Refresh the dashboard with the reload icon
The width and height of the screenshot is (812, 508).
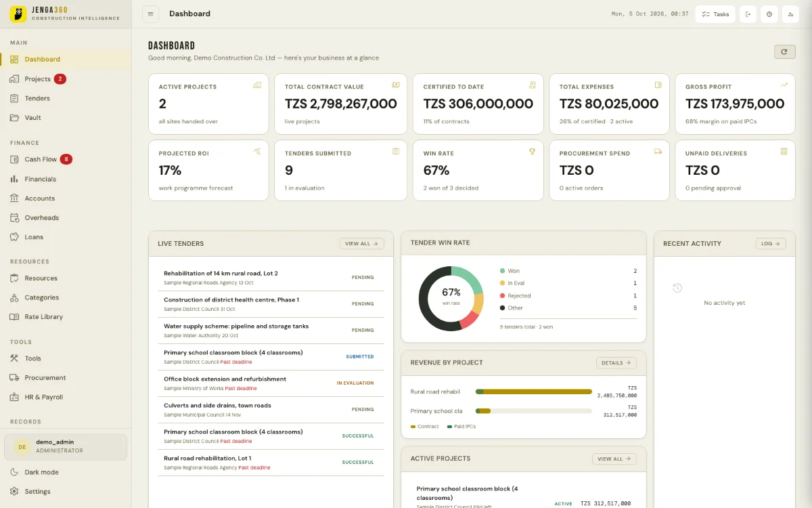[784, 51]
